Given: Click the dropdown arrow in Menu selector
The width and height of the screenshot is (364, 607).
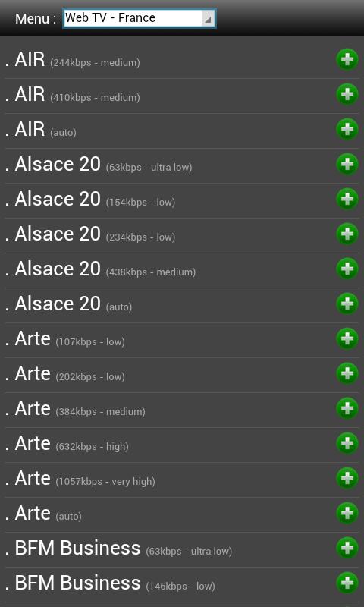Looking at the screenshot, I should pyautogui.click(x=208, y=18).
